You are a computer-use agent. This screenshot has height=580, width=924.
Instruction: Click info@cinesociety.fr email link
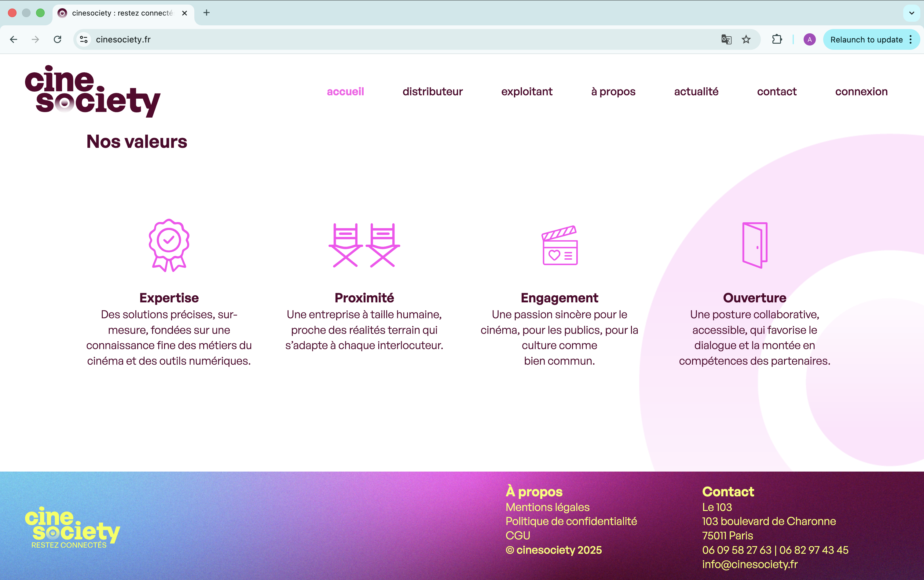coord(750,564)
